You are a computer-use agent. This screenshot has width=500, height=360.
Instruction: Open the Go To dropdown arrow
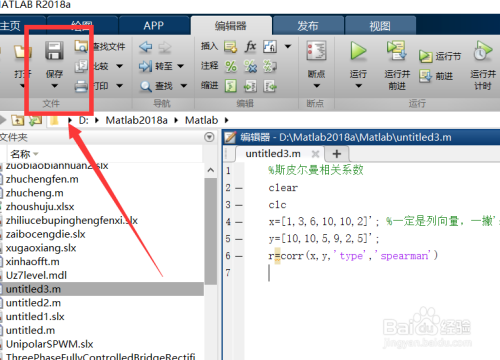click(x=180, y=66)
